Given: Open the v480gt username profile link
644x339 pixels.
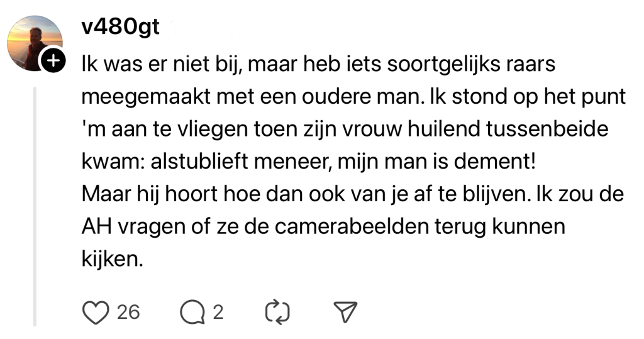Looking at the screenshot, I should point(120,27).
